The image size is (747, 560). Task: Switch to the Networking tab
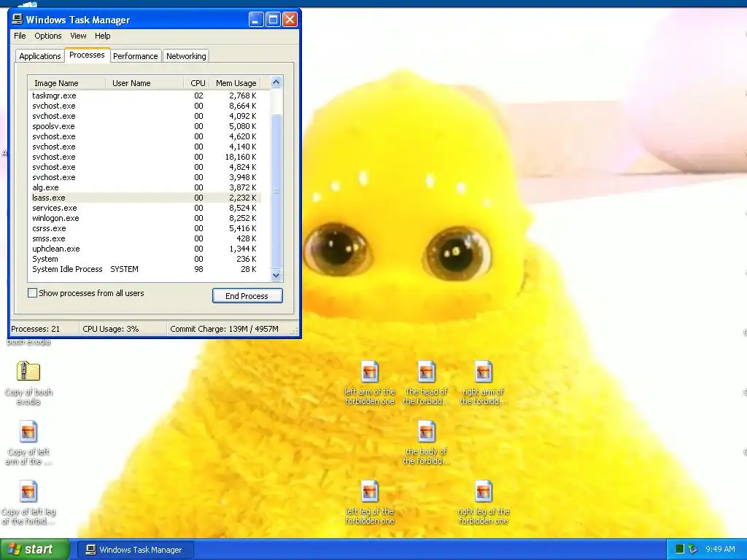(186, 56)
